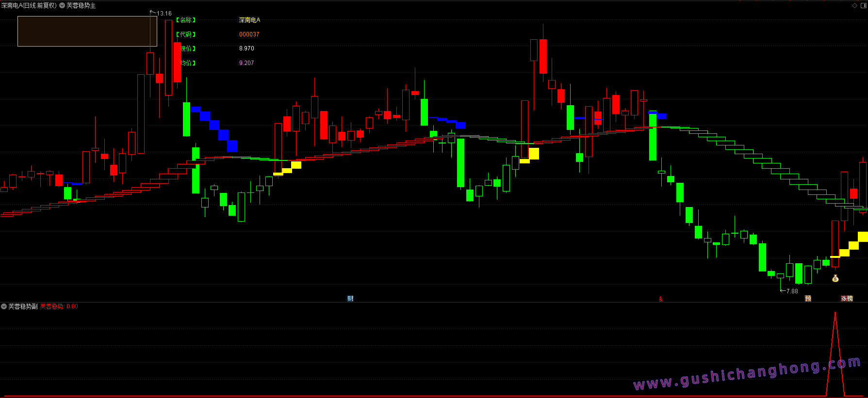This screenshot has height=398, width=868.
Task: Click the stock code 000037
Action: click(x=249, y=34)
